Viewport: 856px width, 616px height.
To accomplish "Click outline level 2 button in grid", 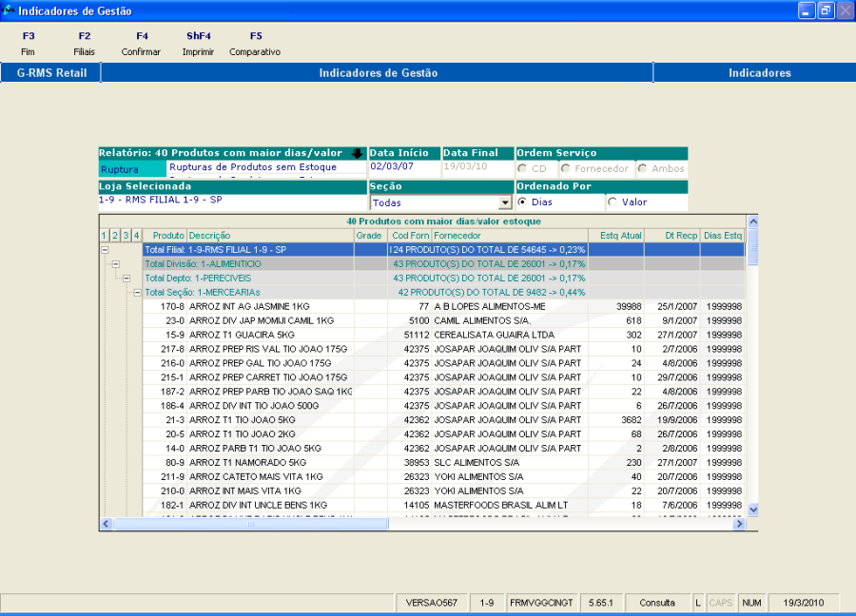I will point(114,236).
